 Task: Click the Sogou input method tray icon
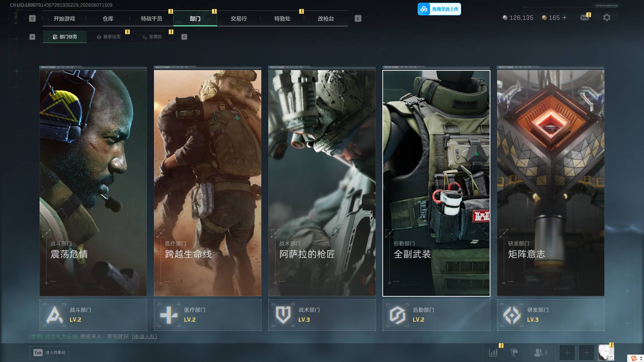pyautogui.click(x=634, y=358)
